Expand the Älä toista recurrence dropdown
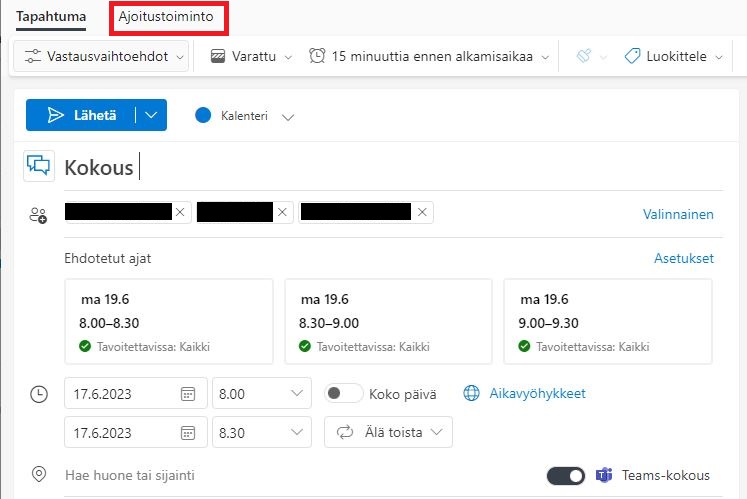Screen dimensions: 747x499 point(388,432)
